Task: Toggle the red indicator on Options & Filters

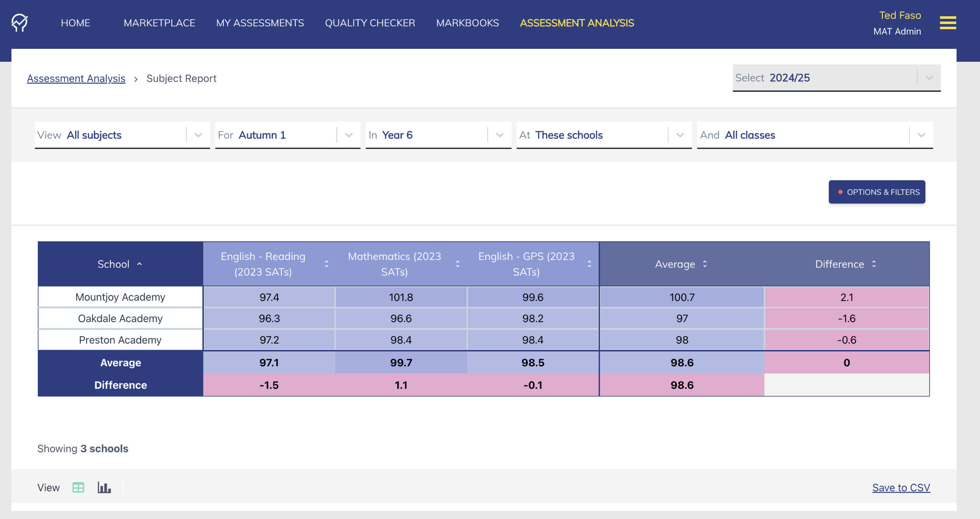Action: pyautogui.click(x=841, y=192)
